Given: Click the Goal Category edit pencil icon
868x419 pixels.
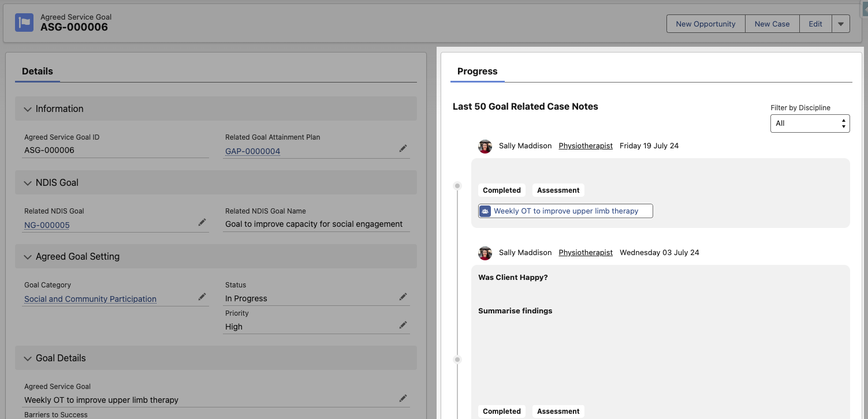Looking at the screenshot, I should pyautogui.click(x=202, y=296).
